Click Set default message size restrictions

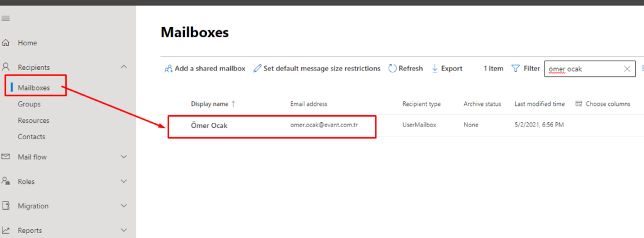(317, 69)
